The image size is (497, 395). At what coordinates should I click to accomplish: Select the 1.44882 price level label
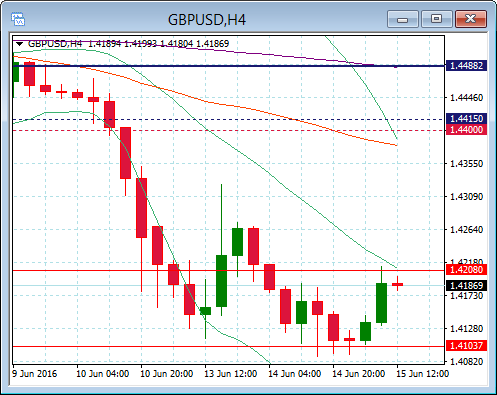[x=466, y=66]
